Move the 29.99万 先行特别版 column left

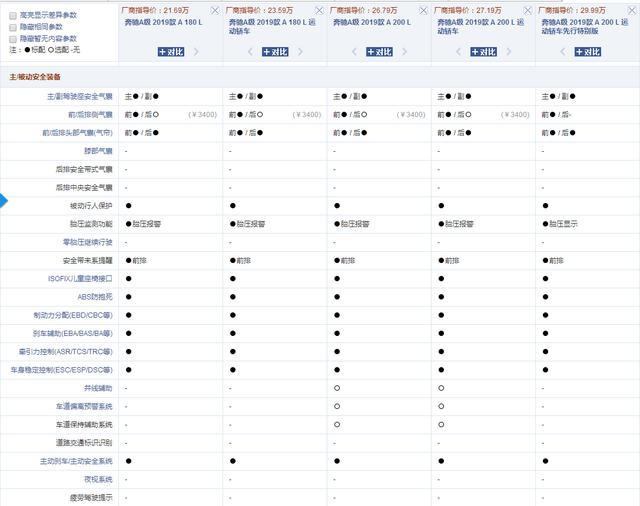pos(563,52)
